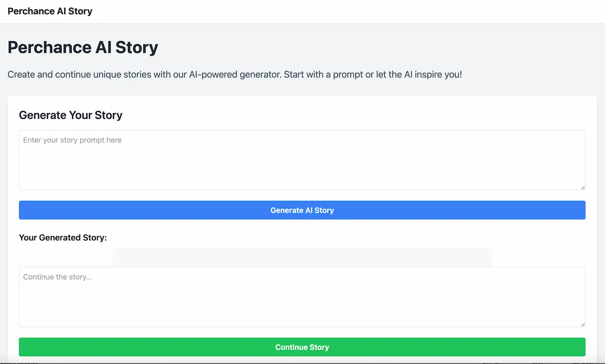Click the resize grip on continue-story box
Screen dimensions: 605x364
(582, 324)
